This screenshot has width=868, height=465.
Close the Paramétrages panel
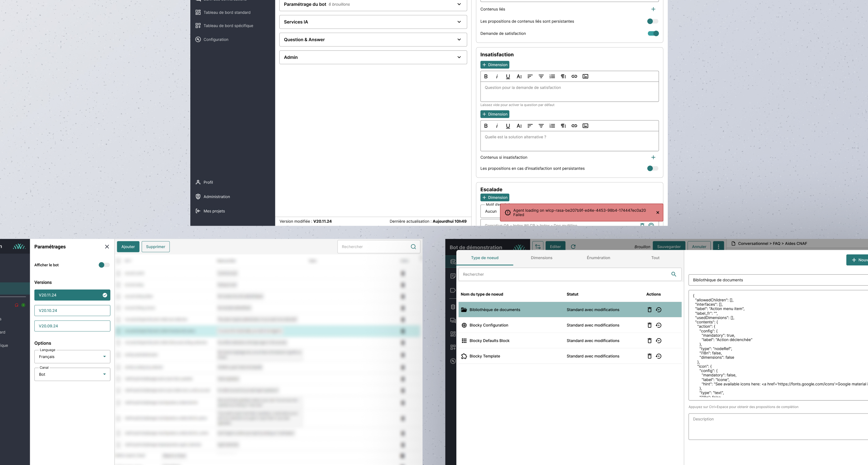tap(107, 247)
